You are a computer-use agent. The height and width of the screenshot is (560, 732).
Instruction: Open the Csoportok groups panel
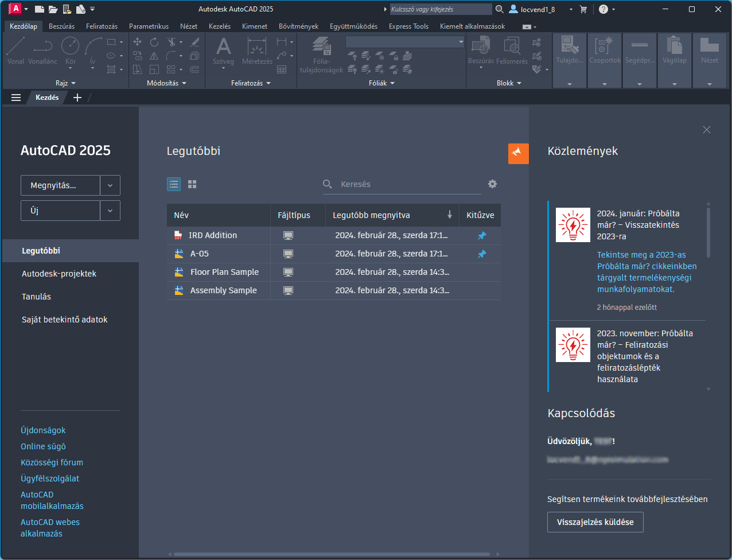605,60
